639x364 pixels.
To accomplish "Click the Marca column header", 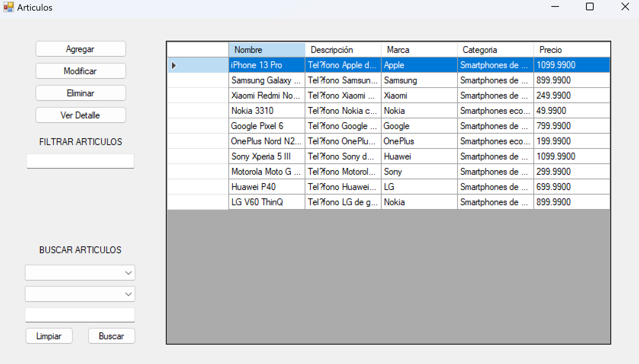I will tap(419, 50).
